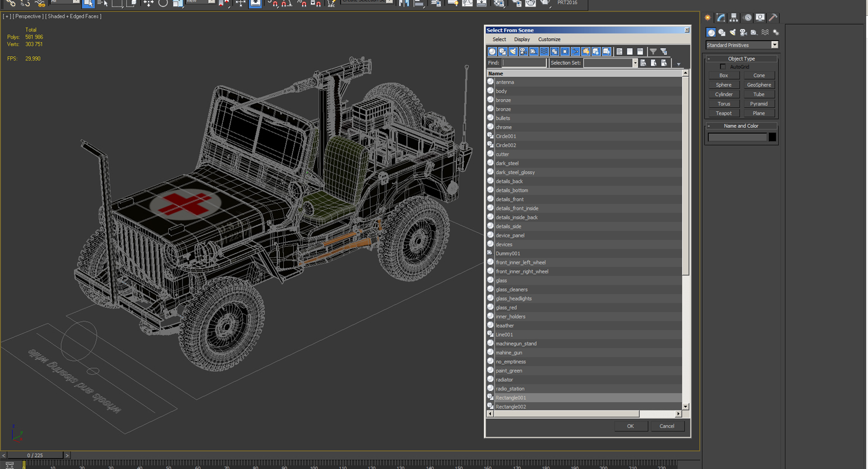Image resolution: width=868 pixels, height=469 pixels.
Task: Open the Customize menu in dialog
Action: (x=550, y=39)
